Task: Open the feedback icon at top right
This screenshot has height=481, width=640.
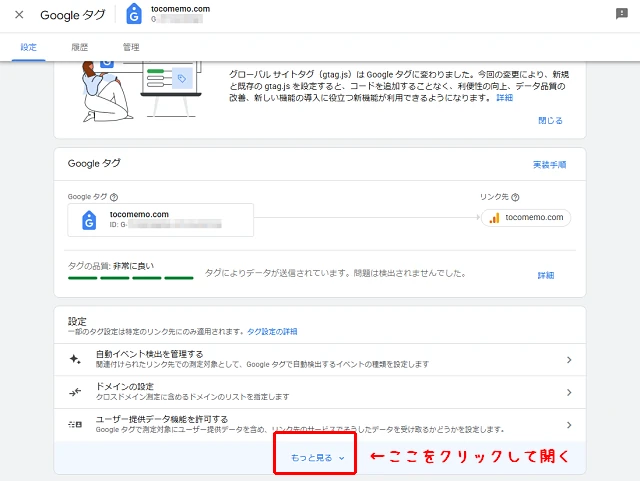Action: (622, 14)
